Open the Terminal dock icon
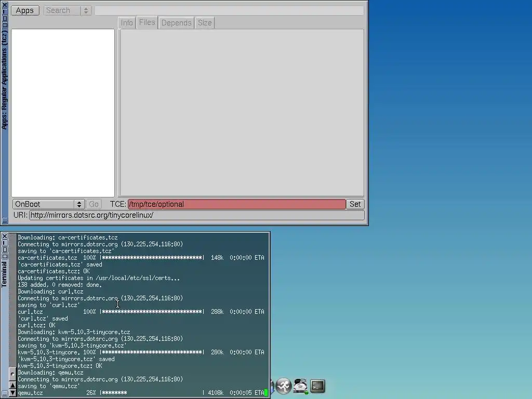Image resolution: width=532 pixels, height=399 pixels. (x=317, y=386)
